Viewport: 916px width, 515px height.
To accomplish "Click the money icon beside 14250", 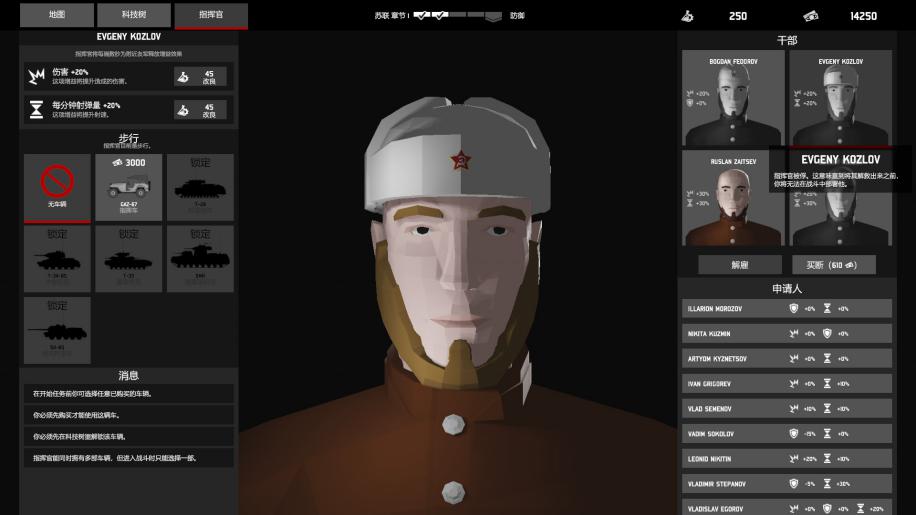I will [x=810, y=16].
